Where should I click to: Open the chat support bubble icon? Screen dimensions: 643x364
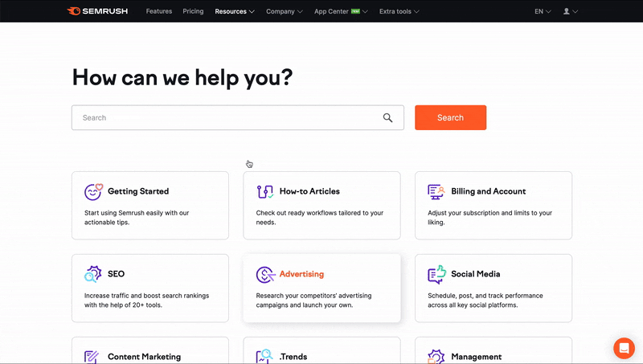point(625,348)
